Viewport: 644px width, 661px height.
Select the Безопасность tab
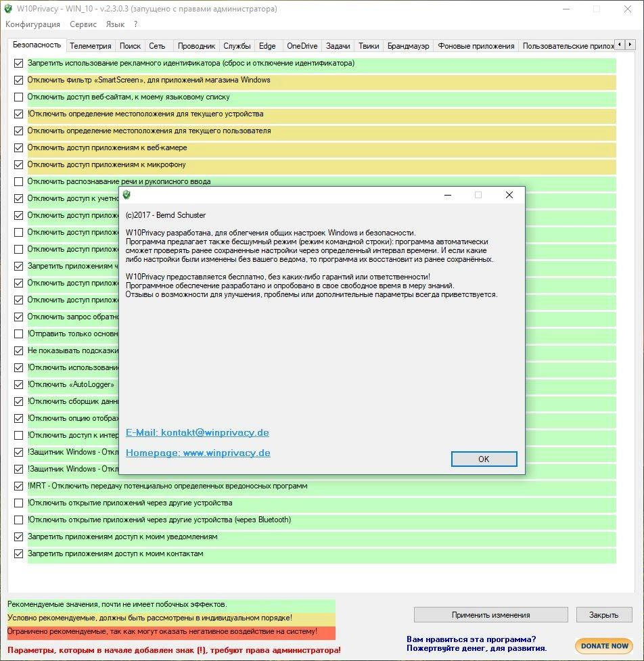[37, 45]
